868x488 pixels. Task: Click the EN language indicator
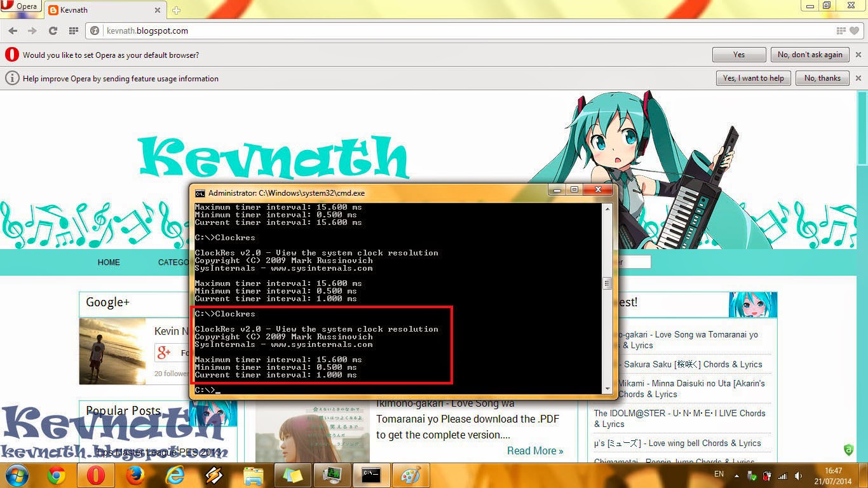click(719, 474)
